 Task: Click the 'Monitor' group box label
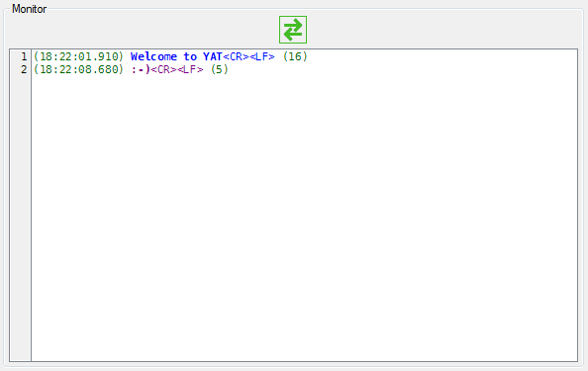click(x=30, y=9)
